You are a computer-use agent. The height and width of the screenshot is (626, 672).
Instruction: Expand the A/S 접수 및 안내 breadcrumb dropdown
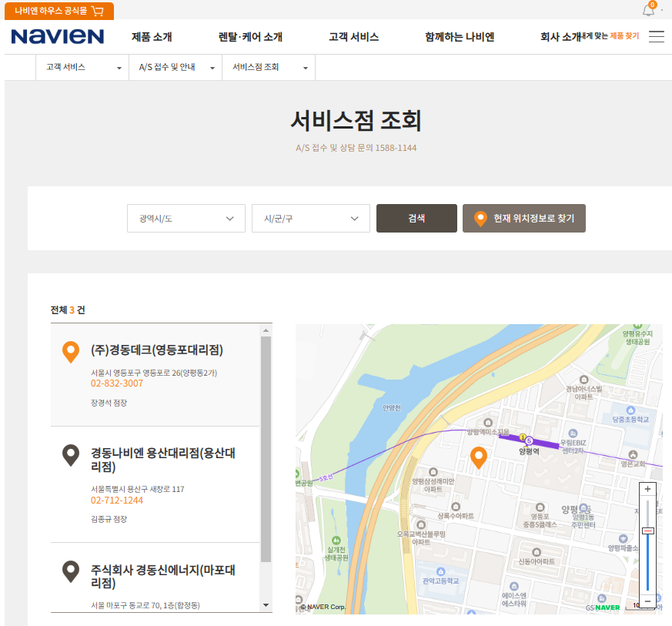tap(176, 67)
